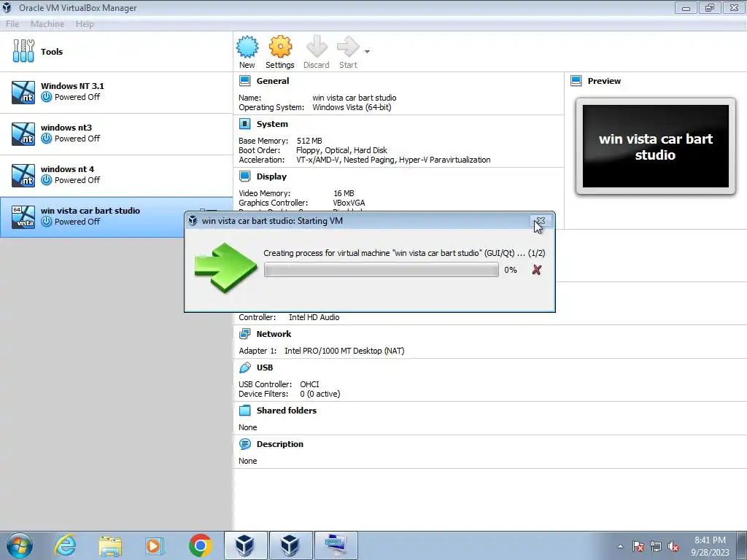Screen dimensions: 747x560
Task: Click the Display section monitor icon
Action: pyautogui.click(x=245, y=176)
